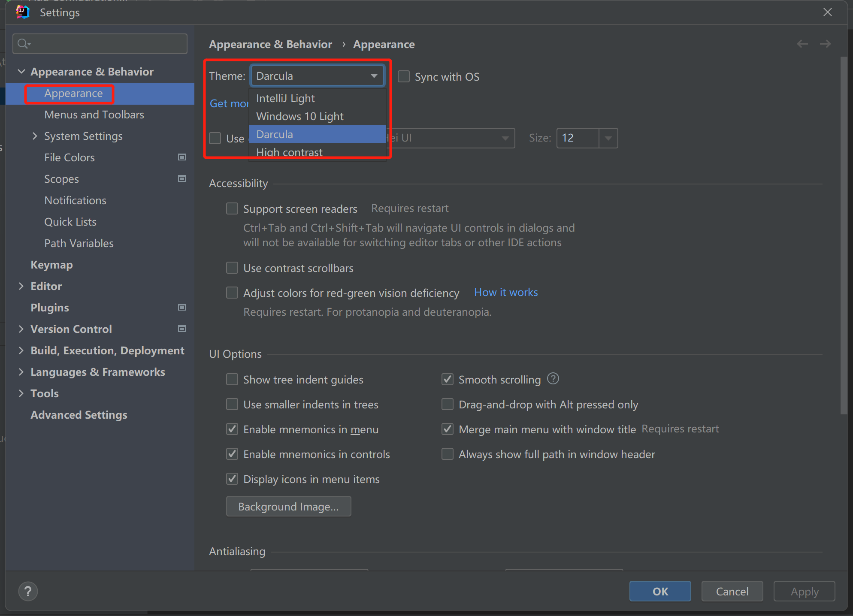Enable Support screen readers
This screenshot has height=616, width=853.
[232, 208]
